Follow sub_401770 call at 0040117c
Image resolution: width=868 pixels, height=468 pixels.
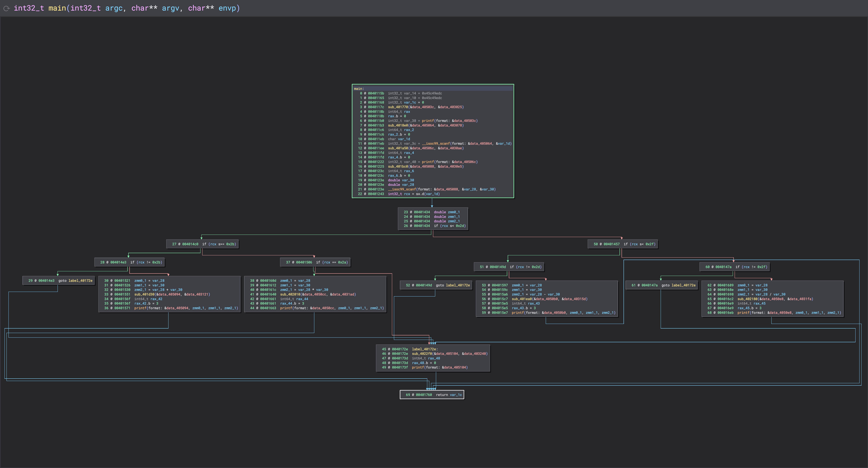pyautogui.click(x=398, y=107)
